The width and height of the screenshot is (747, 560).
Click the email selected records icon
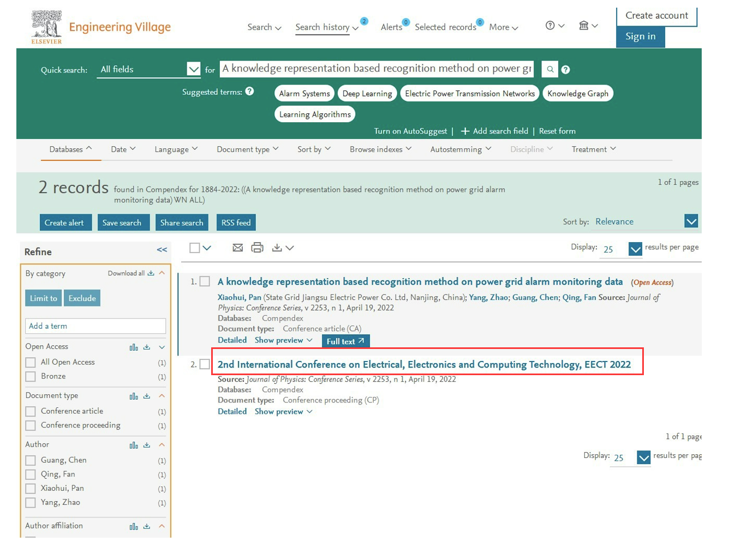pyautogui.click(x=237, y=248)
